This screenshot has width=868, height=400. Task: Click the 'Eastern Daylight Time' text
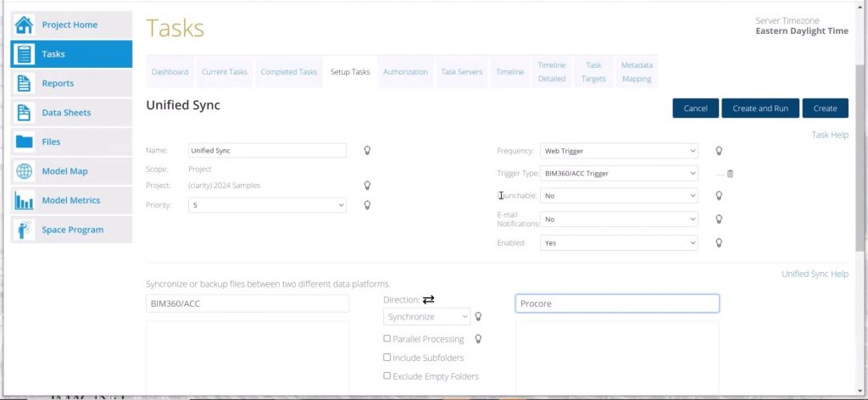click(x=802, y=31)
